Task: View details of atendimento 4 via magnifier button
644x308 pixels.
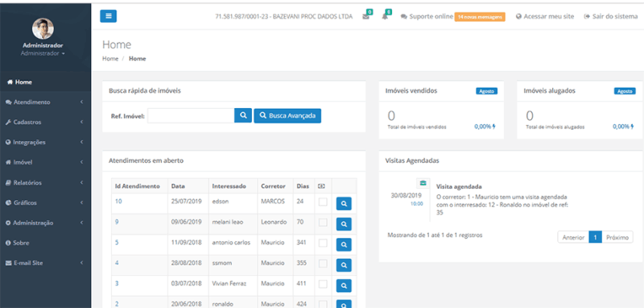Action: 344,265
